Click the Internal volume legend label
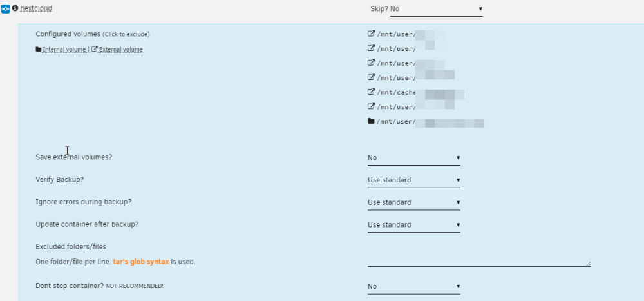 64,50
